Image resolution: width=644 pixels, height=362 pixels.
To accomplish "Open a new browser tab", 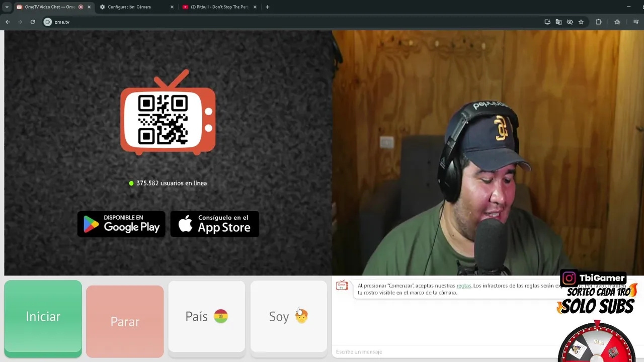I will (x=267, y=7).
